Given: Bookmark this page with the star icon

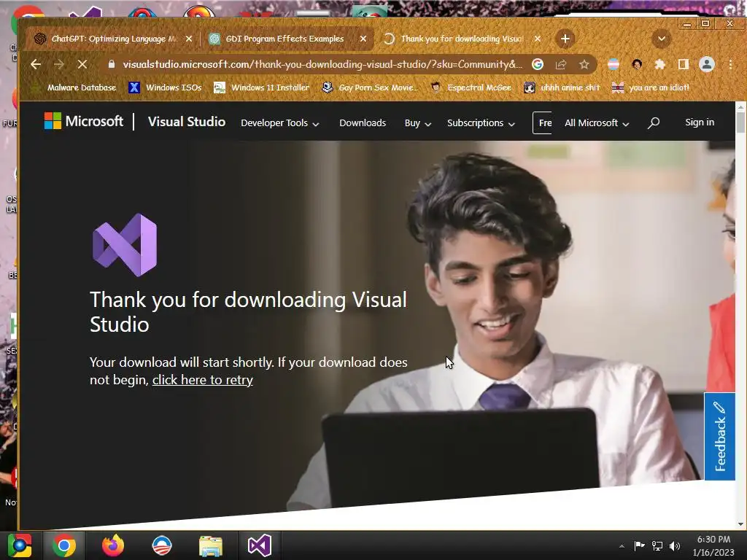Looking at the screenshot, I should pyautogui.click(x=584, y=64).
